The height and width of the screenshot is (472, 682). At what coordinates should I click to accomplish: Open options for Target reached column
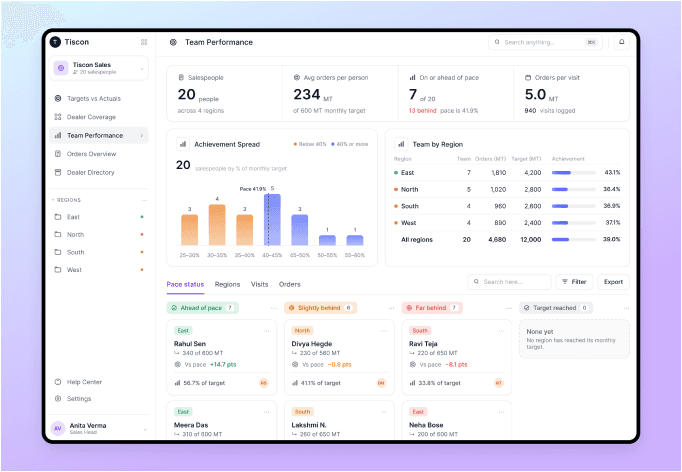coord(626,308)
